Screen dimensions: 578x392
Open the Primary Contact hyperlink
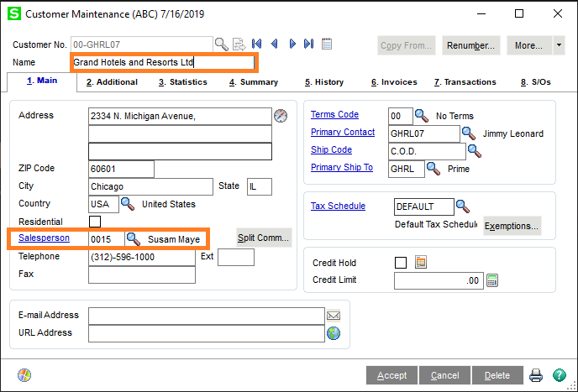[x=343, y=133]
